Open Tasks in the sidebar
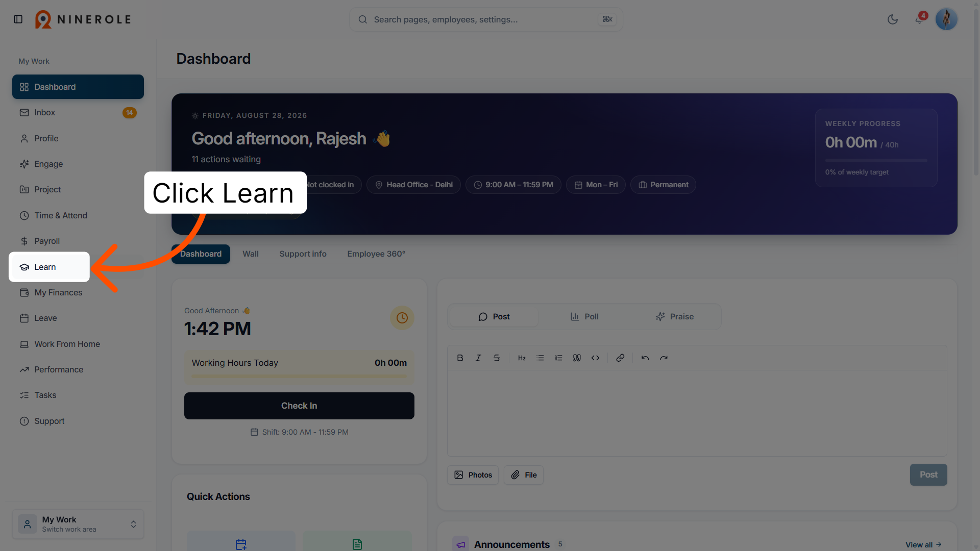The width and height of the screenshot is (980, 551). point(78,395)
